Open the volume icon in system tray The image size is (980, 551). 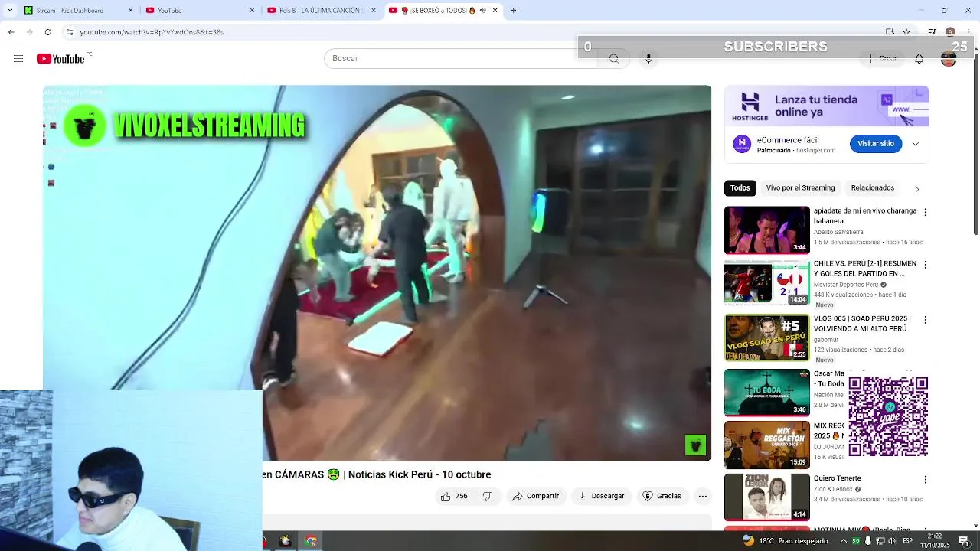(x=892, y=541)
